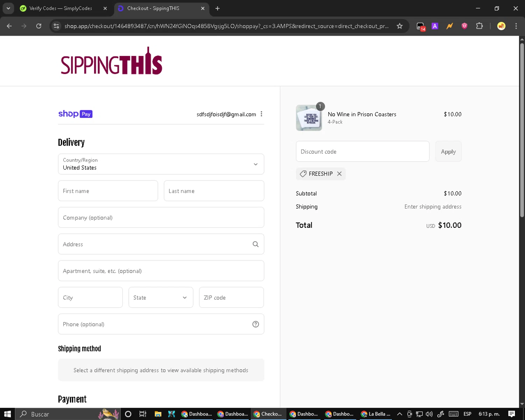The width and height of the screenshot is (525, 420).
Task: Click the Apply discount button
Action: (448, 151)
